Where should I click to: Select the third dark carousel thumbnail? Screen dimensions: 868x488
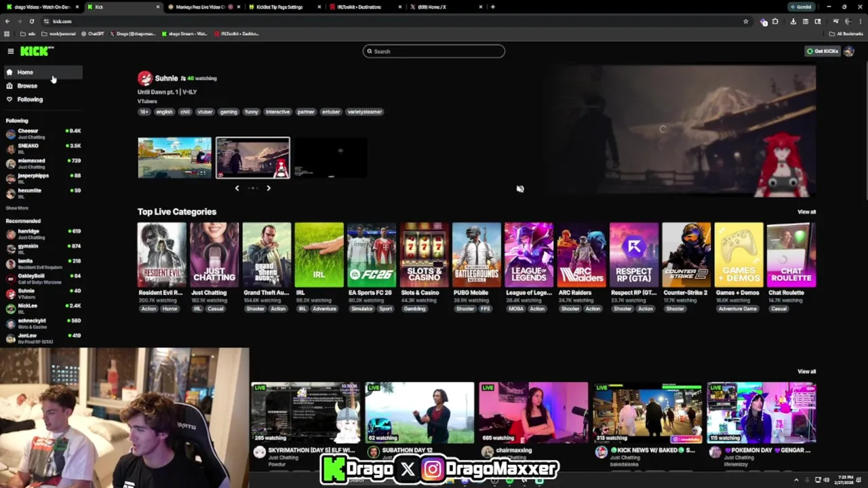pos(331,158)
